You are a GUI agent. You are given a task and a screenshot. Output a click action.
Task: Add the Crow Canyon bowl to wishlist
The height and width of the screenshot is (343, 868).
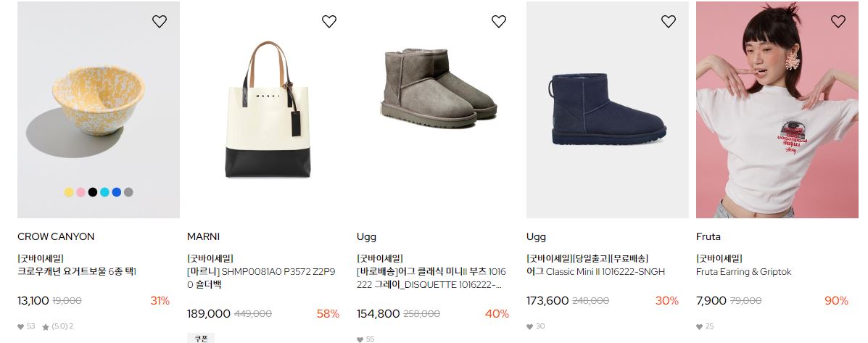click(160, 22)
